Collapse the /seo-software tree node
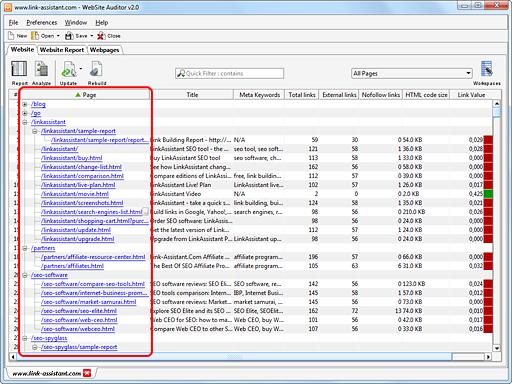This screenshot has height=384, width=512. (x=25, y=275)
